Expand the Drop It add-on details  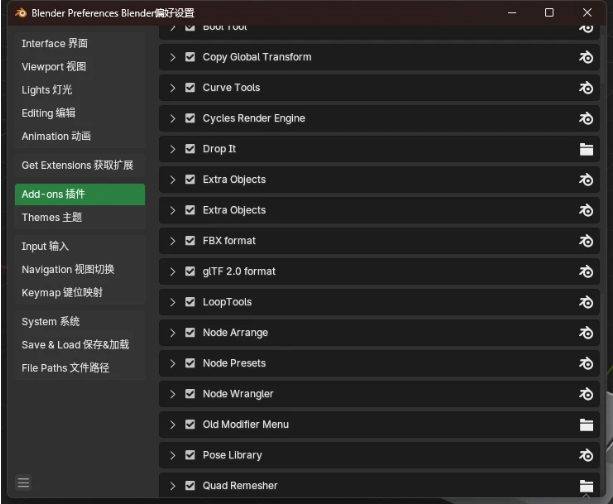click(172, 149)
